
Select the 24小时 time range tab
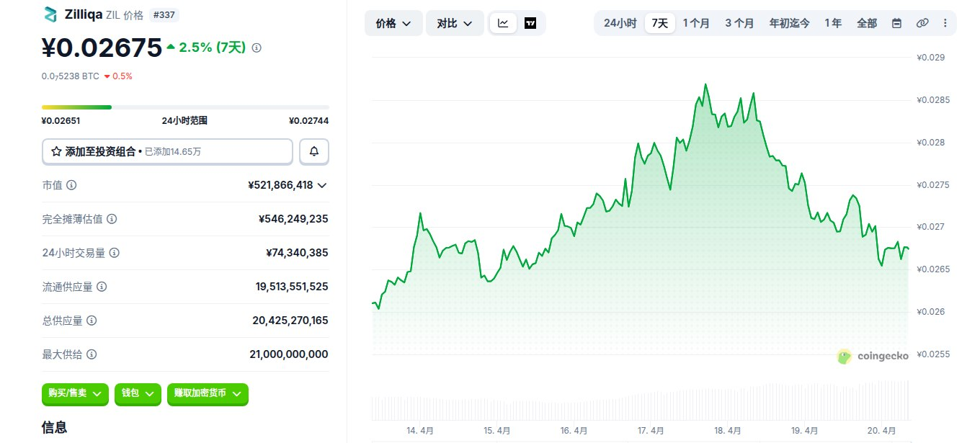click(620, 23)
